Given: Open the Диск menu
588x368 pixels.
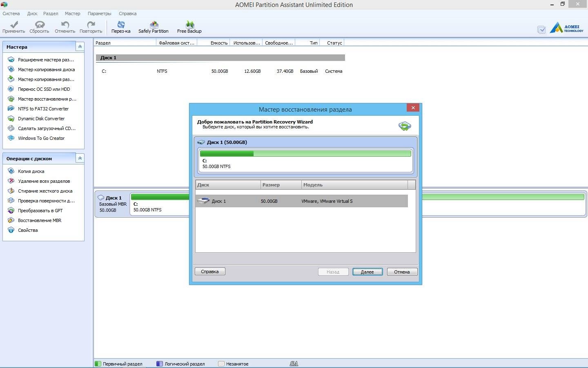Looking at the screenshot, I should click(x=32, y=13).
